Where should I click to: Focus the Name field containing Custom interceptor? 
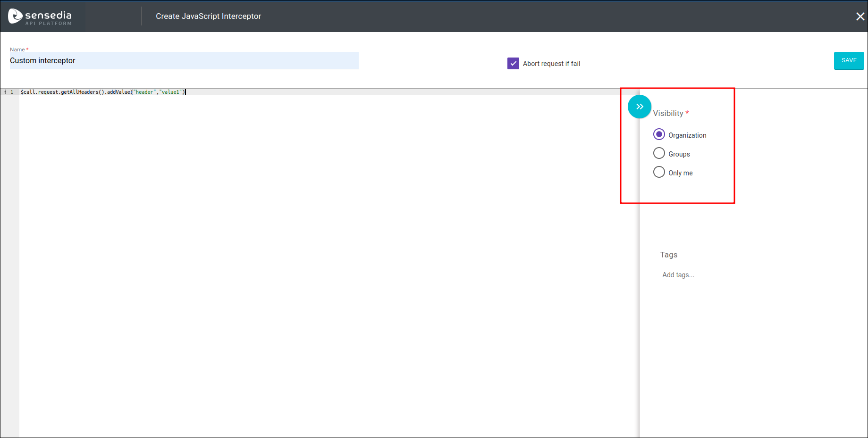point(184,61)
